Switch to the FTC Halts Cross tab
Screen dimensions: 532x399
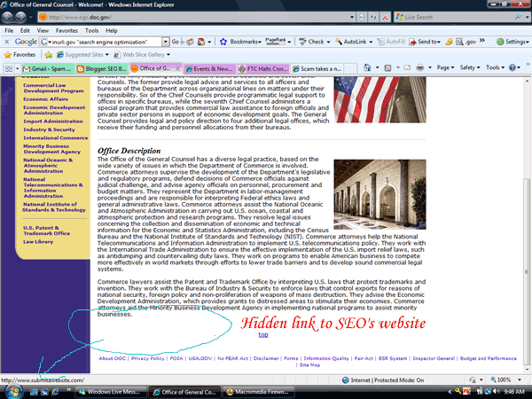click(263, 69)
